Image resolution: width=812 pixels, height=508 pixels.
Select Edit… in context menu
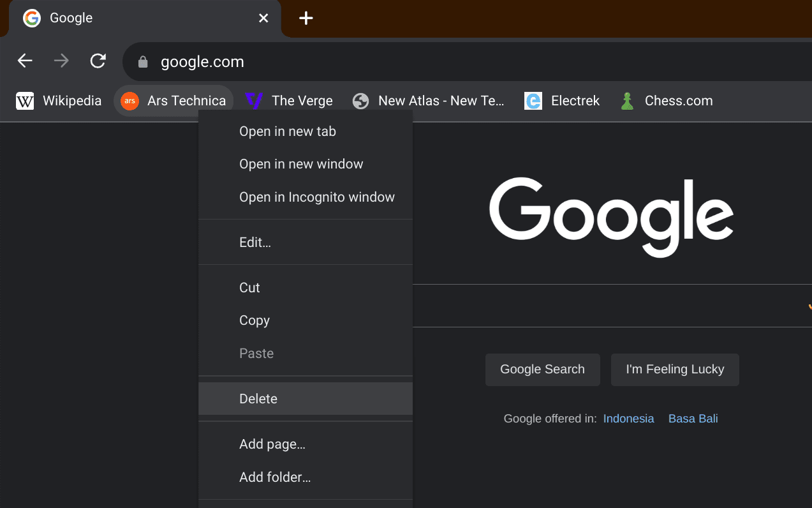(306, 243)
